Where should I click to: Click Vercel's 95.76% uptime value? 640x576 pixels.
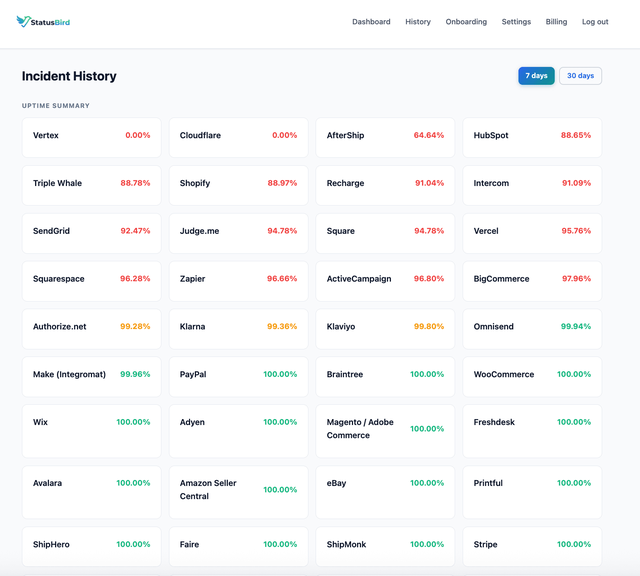[576, 231]
